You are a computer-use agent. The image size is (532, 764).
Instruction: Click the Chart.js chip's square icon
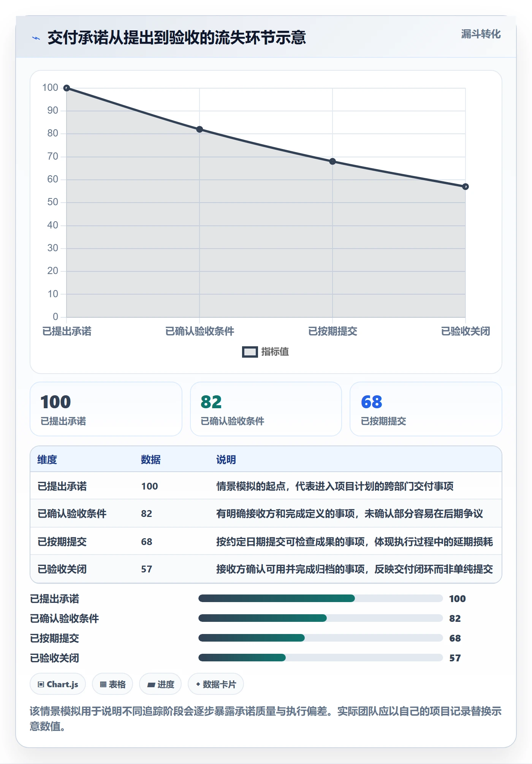(41, 685)
